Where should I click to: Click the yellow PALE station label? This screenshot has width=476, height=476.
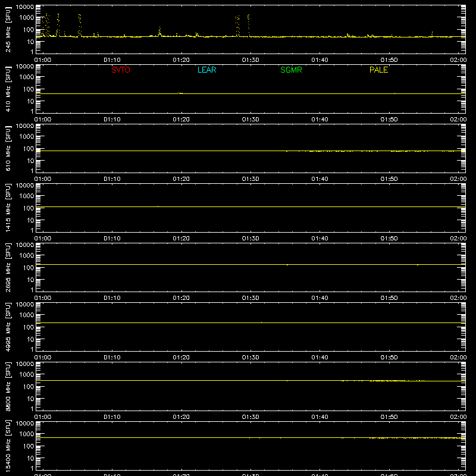tap(378, 70)
